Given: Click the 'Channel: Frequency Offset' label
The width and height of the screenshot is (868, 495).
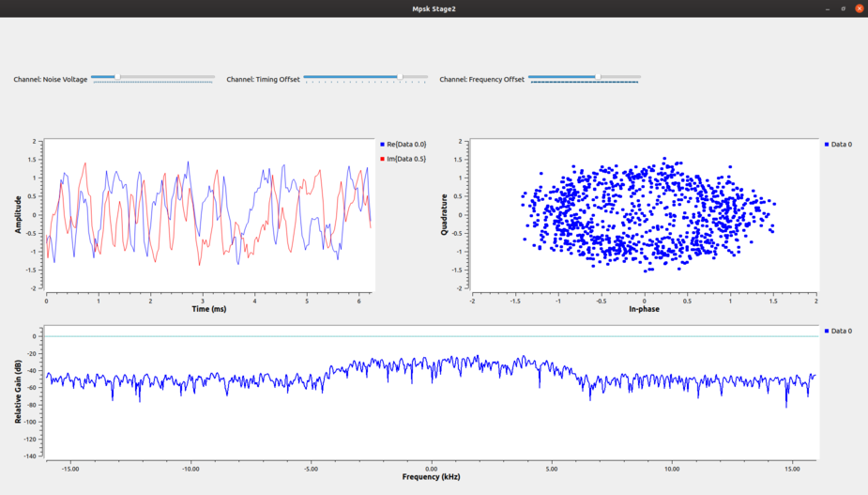Looking at the screenshot, I should pos(481,79).
